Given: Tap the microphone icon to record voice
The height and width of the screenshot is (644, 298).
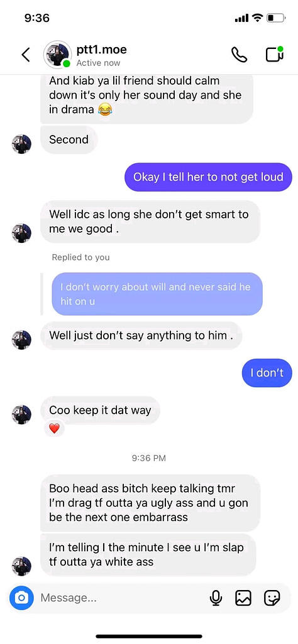Looking at the screenshot, I should pyautogui.click(x=216, y=598).
